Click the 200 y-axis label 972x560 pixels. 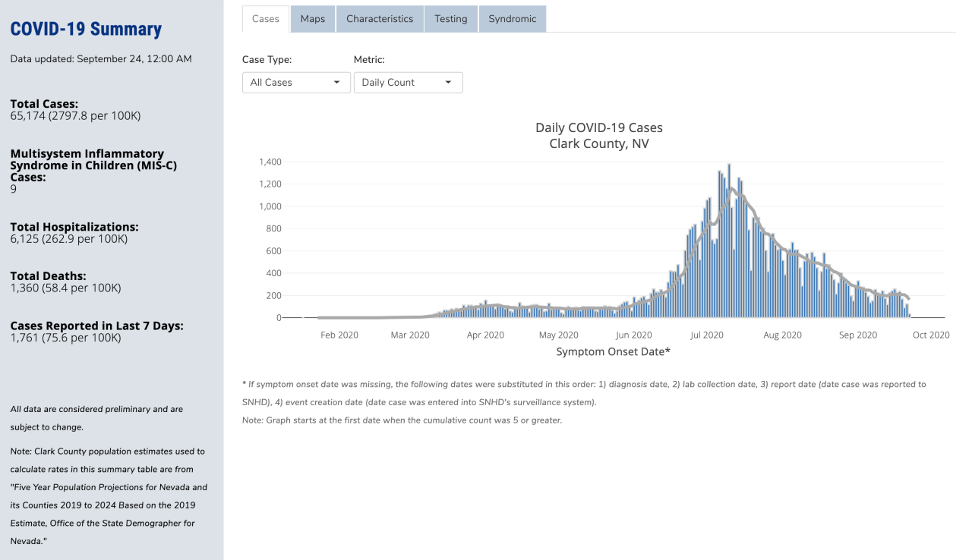273,295
